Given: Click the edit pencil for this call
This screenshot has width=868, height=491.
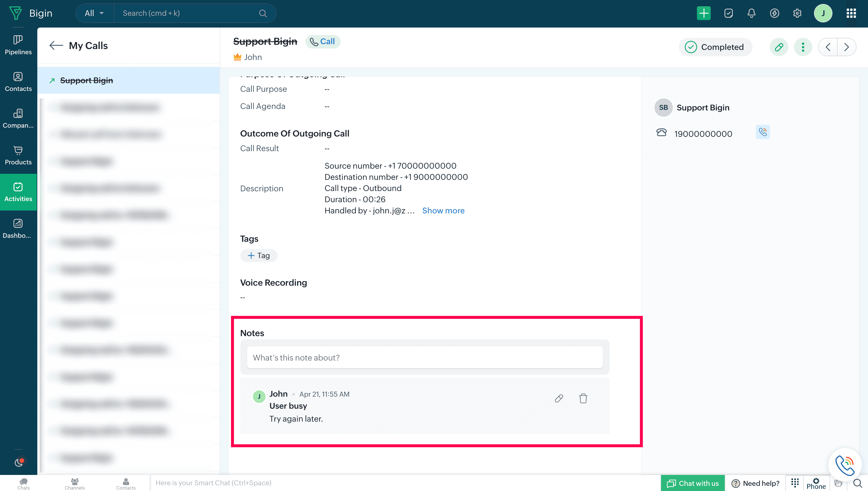Looking at the screenshot, I should click(779, 47).
